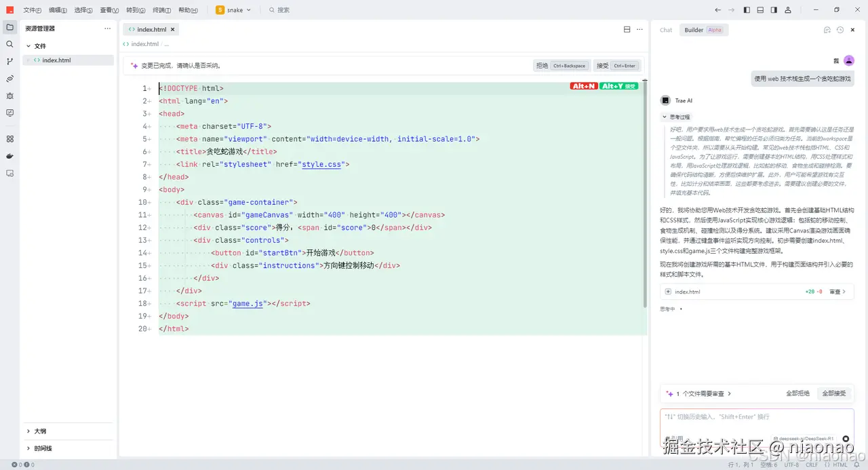Click the CRLF line ending in status bar
Image resolution: width=868 pixels, height=470 pixels.
812,465
